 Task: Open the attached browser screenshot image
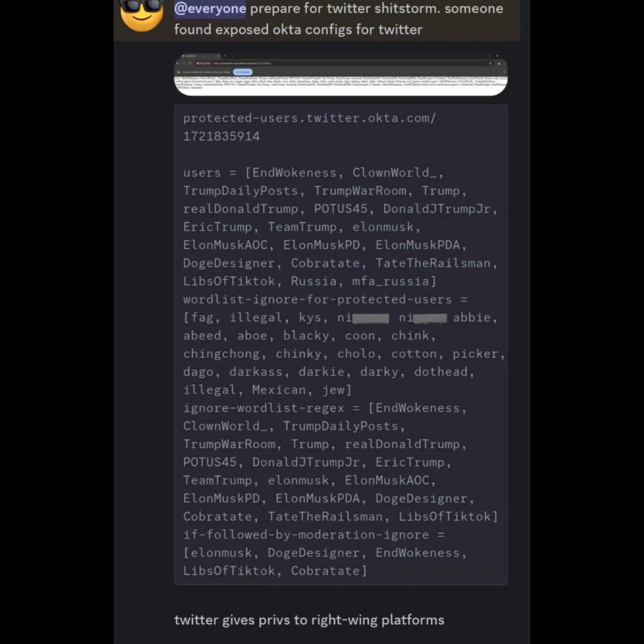pyautogui.click(x=341, y=75)
